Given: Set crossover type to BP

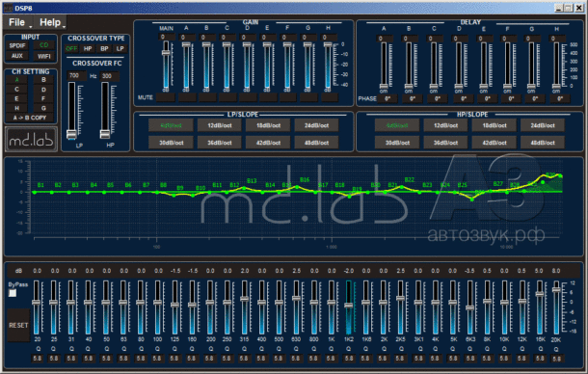Looking at the screenshot, I should click(x=104, y=49).
